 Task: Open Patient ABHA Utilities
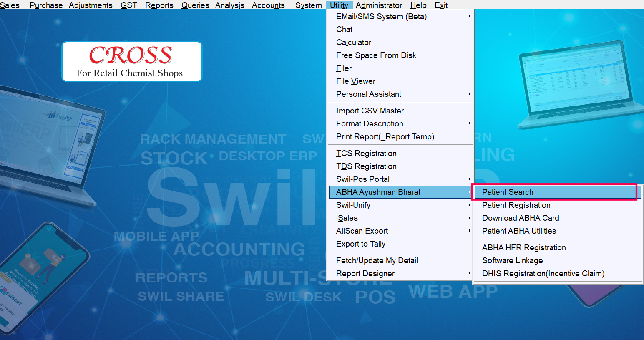coord(558,231)
